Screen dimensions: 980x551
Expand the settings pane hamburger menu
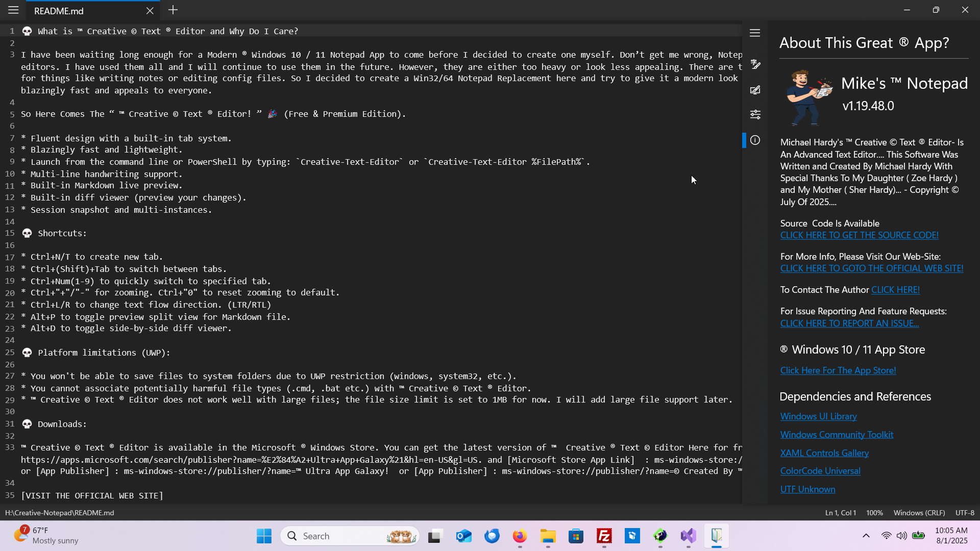pos(755,33)
